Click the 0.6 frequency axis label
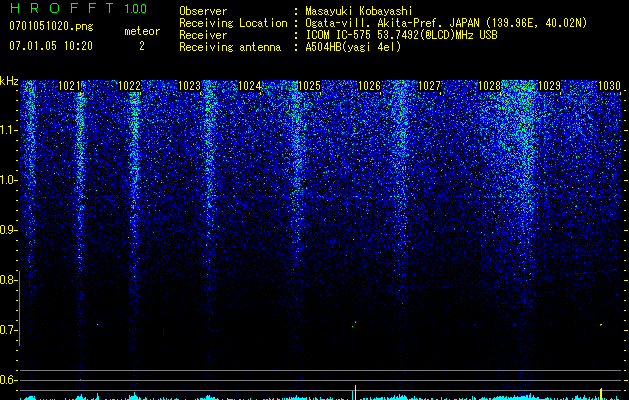Viewport: 629px width, 400px height. (8, 380)
